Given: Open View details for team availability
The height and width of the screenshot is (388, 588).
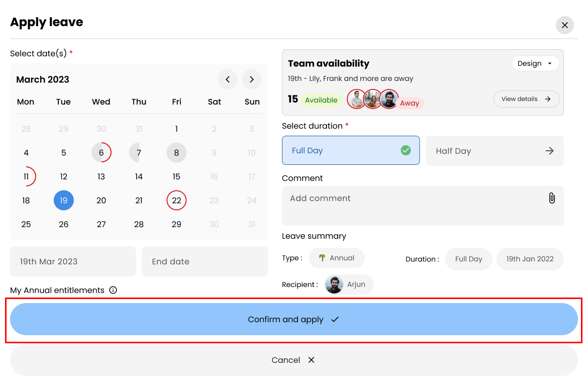Looking at the screenshot, I should coord(526,99).
